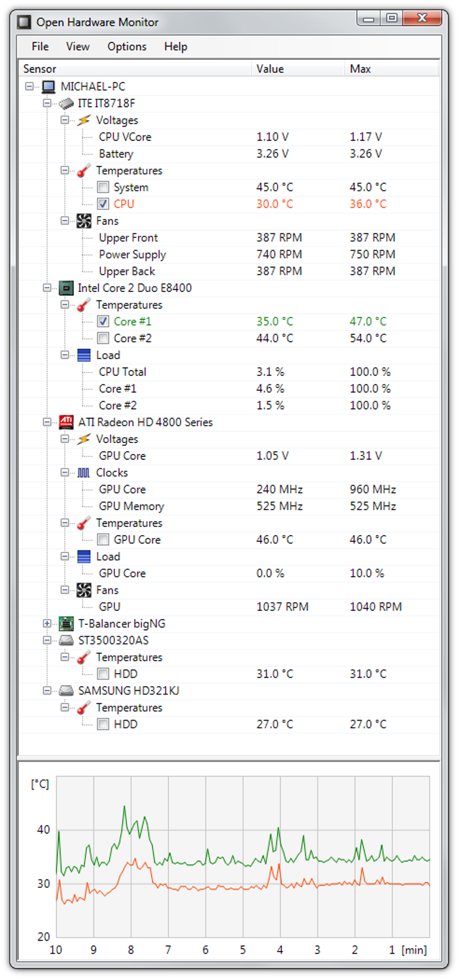Viewport: 460px width, 980px height.
Task: Click the ITE IT8718F chip icon
Action: (x=66, y=103)
